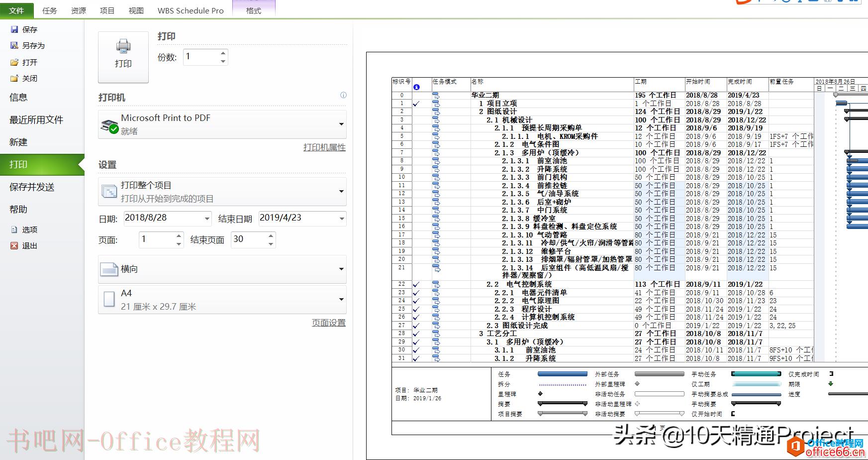Screen dimensions: 868x460
Task: Click task mode icon in row 21
Action: tap(436, 268)
